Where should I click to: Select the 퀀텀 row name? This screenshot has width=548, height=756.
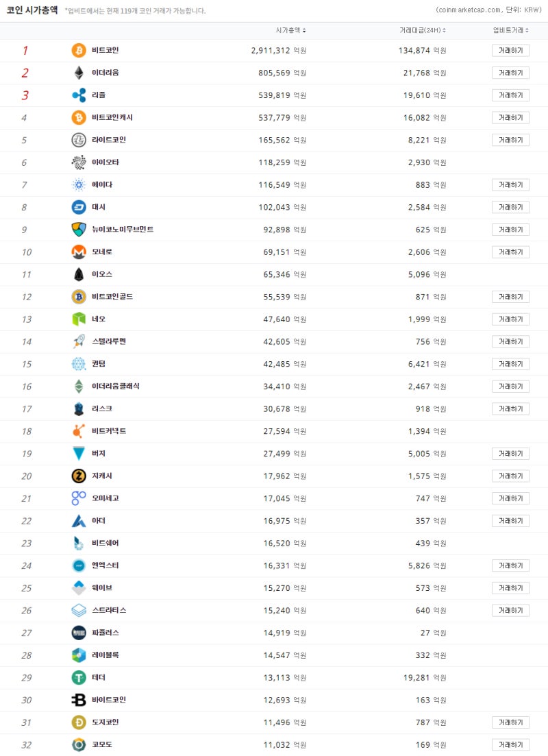coord(99,364)
